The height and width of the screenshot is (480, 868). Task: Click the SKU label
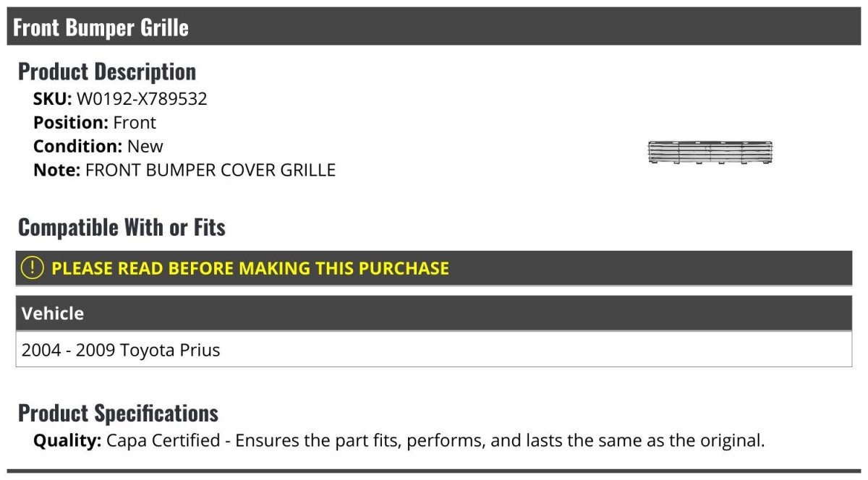pyautogui.click(x=53, y=99)
